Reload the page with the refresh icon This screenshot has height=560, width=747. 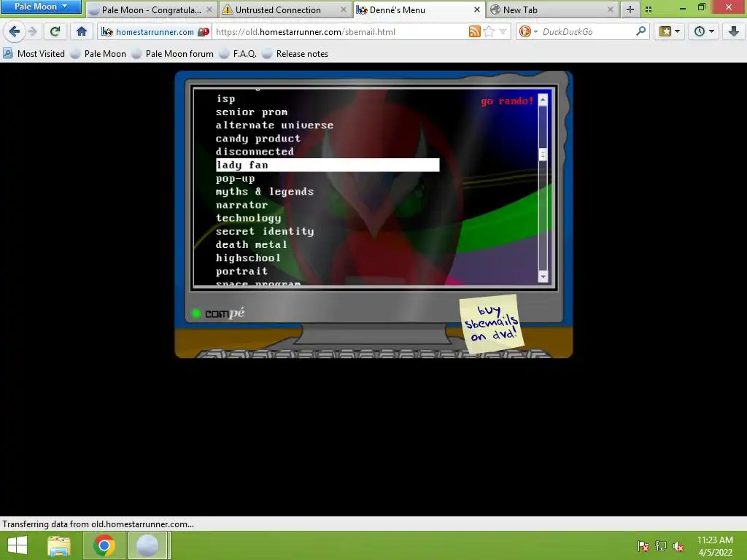[x=55, y=32]
